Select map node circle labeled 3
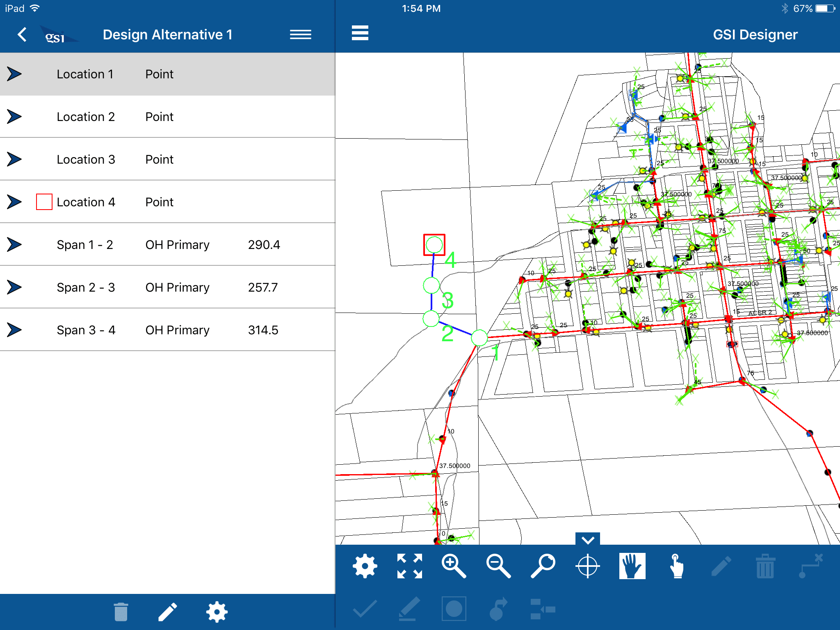This screenshot has height=630, width=840. click(x=431, y=285)
